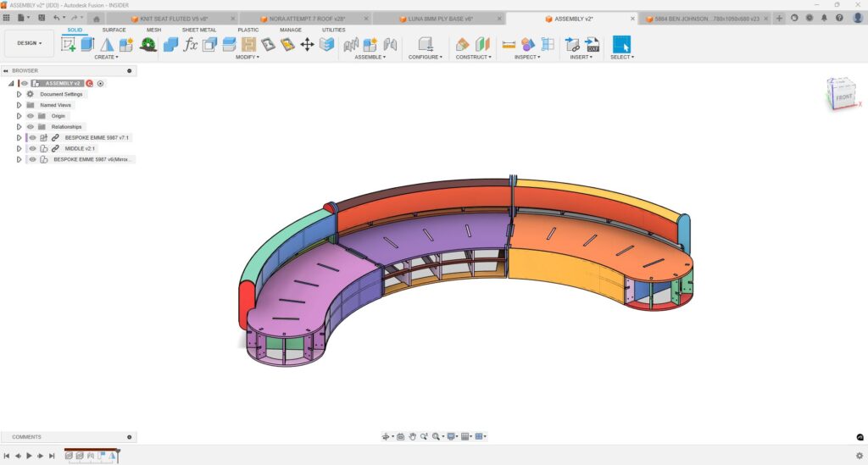The width and height of the screenshot is (868, 465).
Task: Collapse the ASSEMBLY v2 root node
Action: (11, 84)
